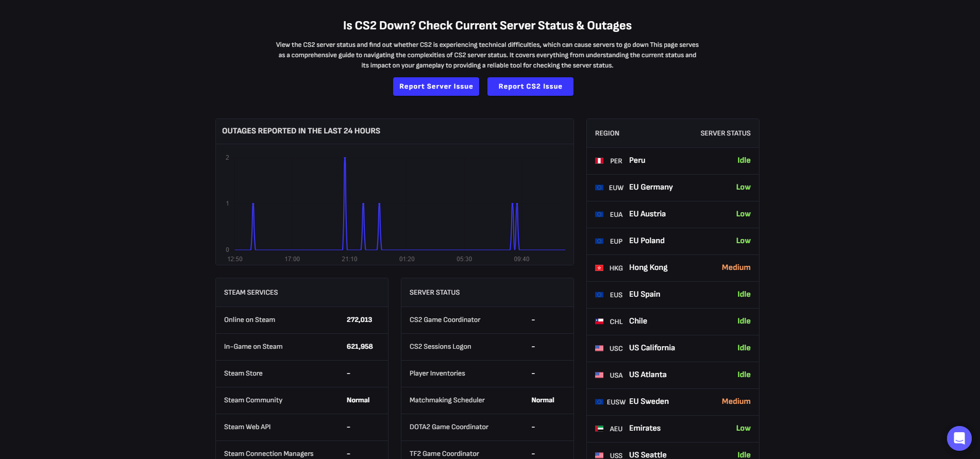Click the Emirates flag icon
The image size is (980, 459).
coord(599,429)
